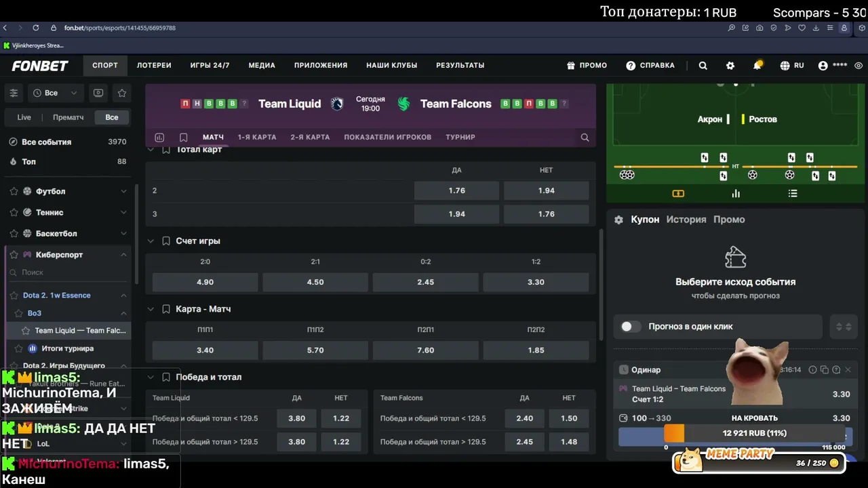Favorite Киберспорт with its star

click(x=14, y=255)
